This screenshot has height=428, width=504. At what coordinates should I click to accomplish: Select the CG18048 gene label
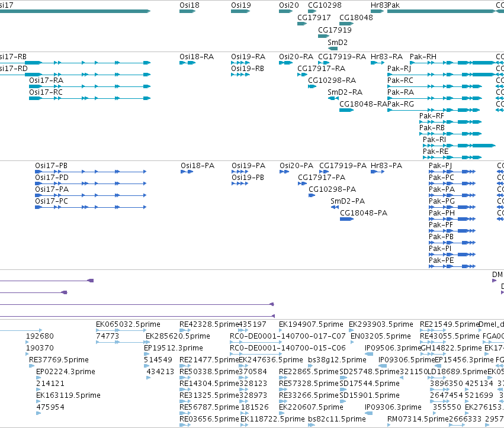[x=356, y=18]
